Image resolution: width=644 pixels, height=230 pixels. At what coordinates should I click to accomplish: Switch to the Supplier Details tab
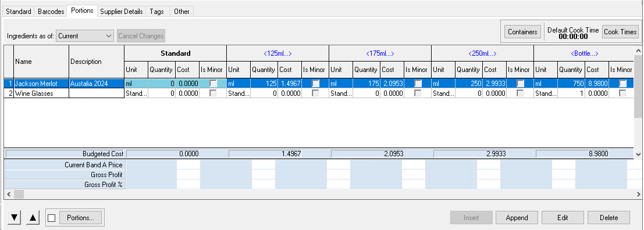[x=122, y=12]
